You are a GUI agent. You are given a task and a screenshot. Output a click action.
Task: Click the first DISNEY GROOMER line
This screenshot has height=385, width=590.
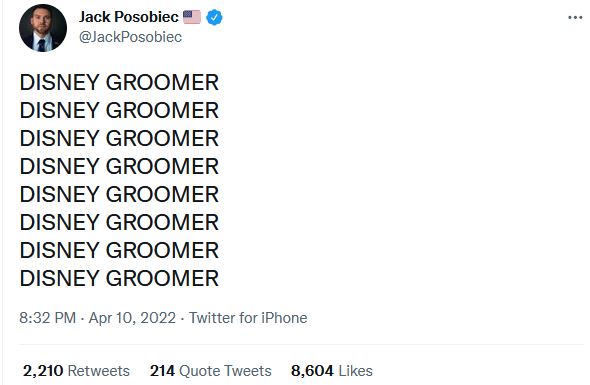coord(119,82)
